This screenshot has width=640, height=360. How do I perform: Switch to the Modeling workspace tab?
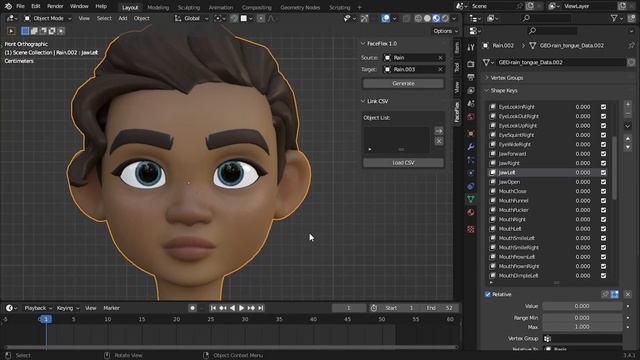[x=158, y=7]
